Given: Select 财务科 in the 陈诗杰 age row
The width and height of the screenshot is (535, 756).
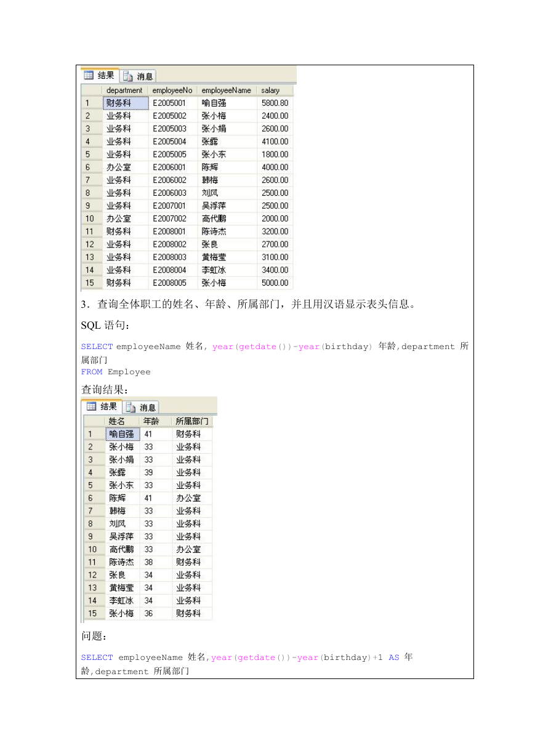Looking at the screenshot, I should coord(192,562).
